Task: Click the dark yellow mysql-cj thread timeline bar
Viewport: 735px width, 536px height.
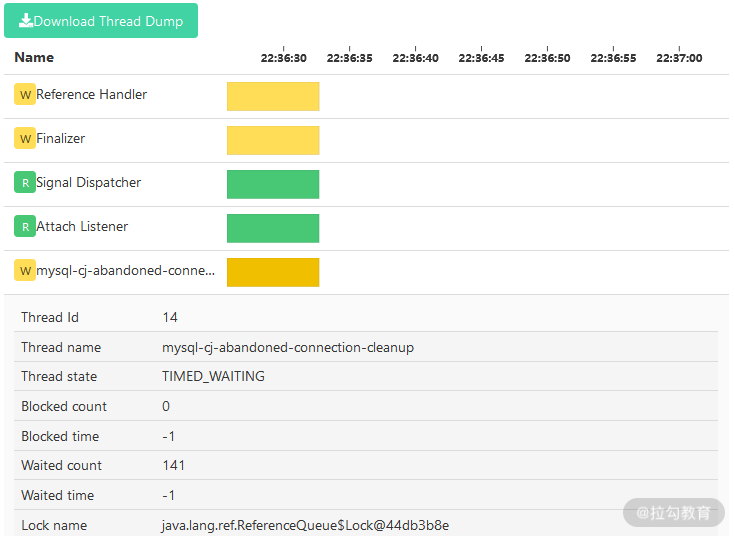Action: point(273,272)
